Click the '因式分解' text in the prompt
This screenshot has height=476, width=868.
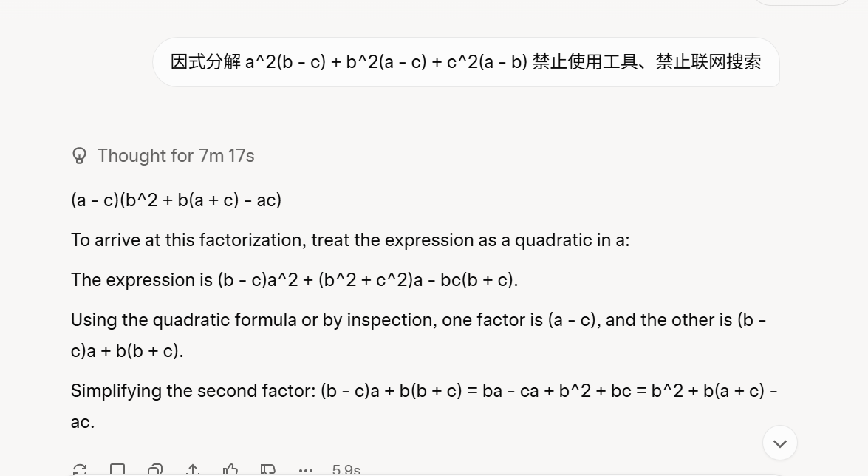click(205, 61)
